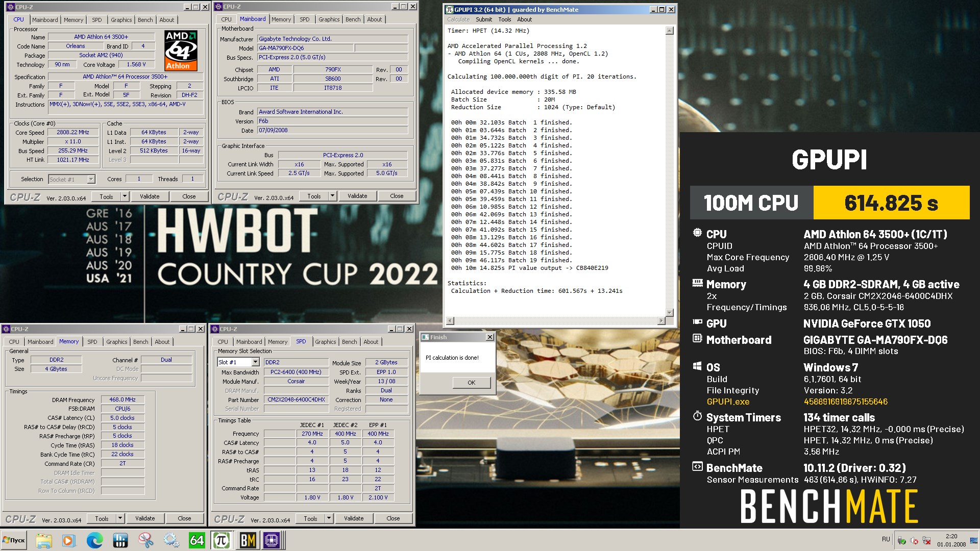This screenshot has height=551, width=980.
Task: Select SPD tab in Memory CPU-Z window
Action: pyautogui.click(x=92, y=342)
